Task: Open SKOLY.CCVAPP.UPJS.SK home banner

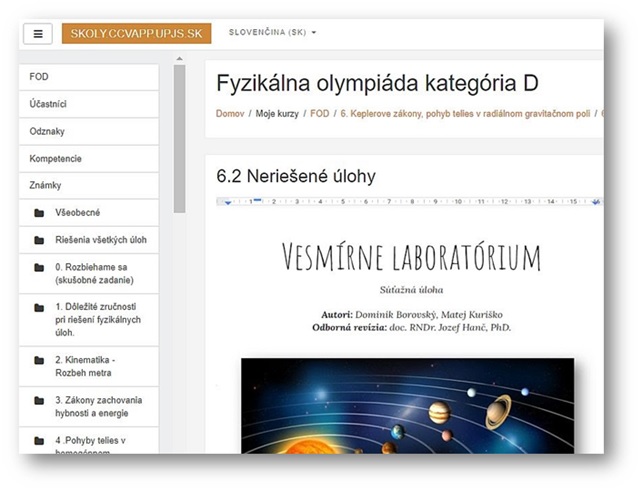Action: pyautogui.click(x=136, y=33)
